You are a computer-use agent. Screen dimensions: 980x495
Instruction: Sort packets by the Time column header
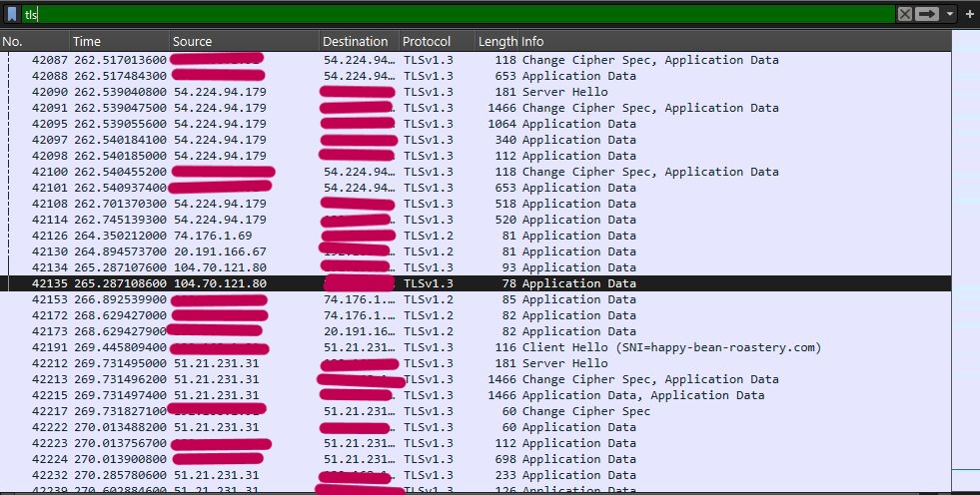[x=119, y=41]
